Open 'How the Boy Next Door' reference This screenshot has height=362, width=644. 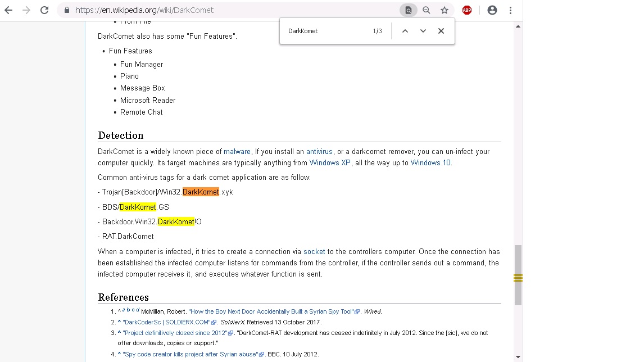(271, 311)
